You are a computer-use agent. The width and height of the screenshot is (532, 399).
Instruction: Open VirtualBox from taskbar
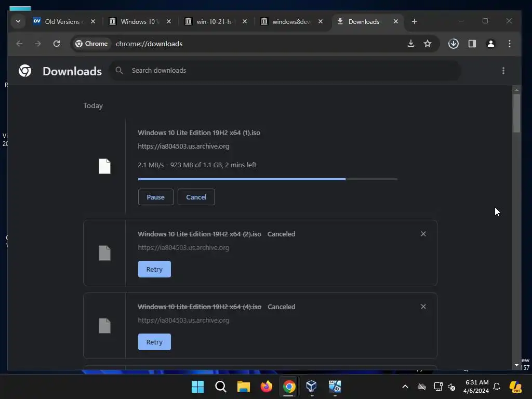[x=312, y=387]
